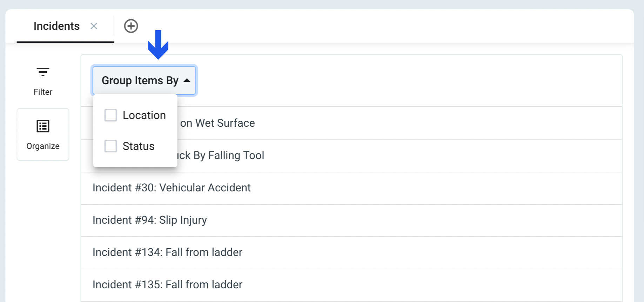Add a new tab with plus icon

pyautogui.click(x=131, y=26)
